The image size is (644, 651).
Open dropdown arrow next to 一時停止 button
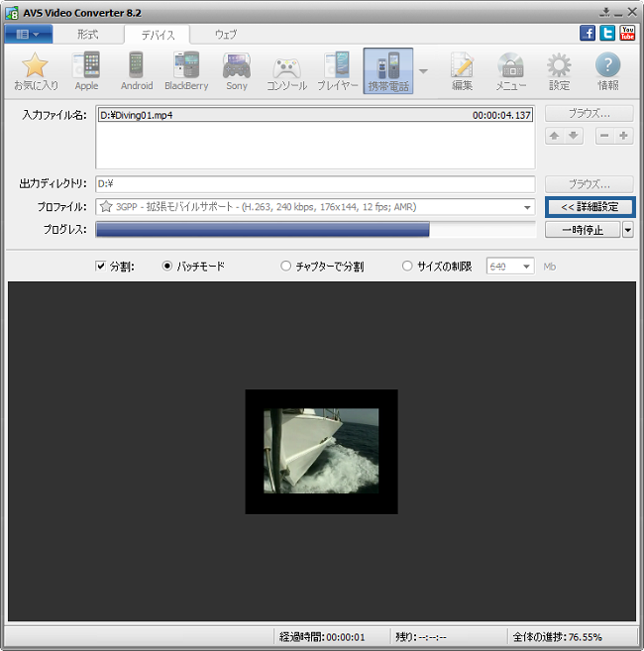point(627,230)
